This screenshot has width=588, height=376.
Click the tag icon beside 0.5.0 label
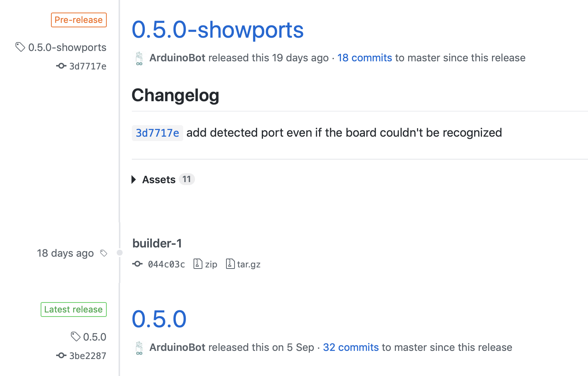coord(76,336)
